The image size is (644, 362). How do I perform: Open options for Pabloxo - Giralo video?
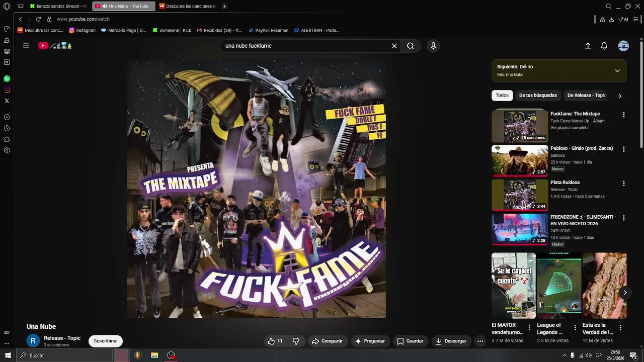coord(624,149)
